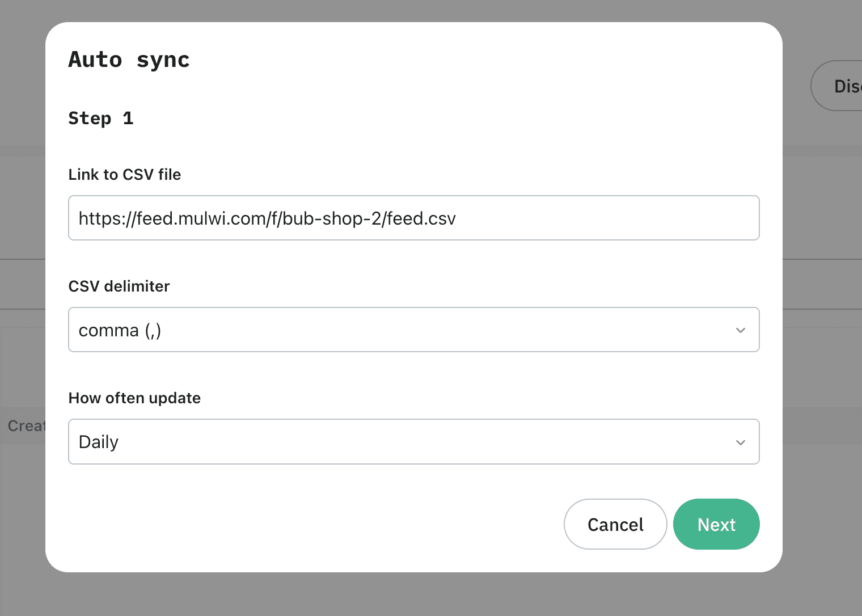Edit the https://feed.mulwi.com URL
862x616 pixels.
[x=267, y=218]
